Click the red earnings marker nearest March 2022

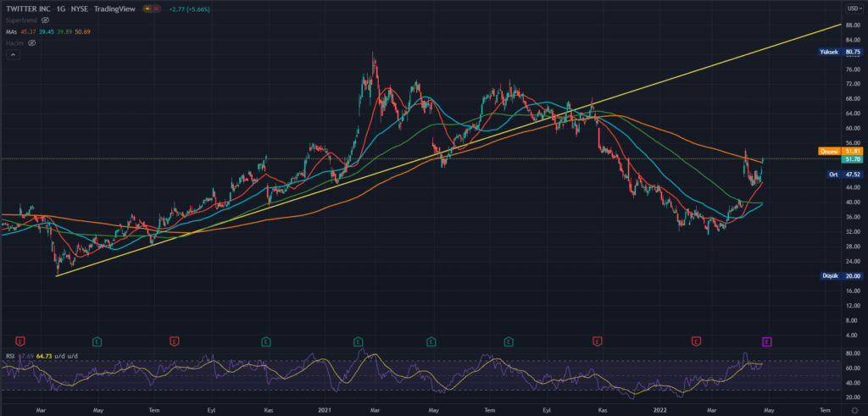(x=697, y=342)
